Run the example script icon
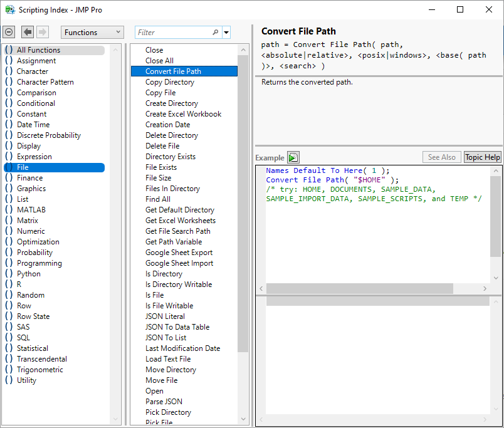Screen dimensions: 504x428 (x=293, y=157)
